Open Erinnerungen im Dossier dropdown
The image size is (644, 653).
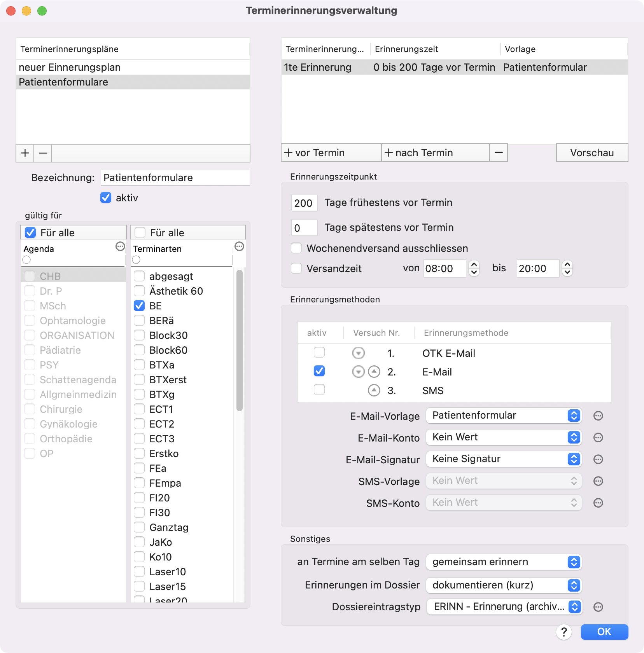click(504, 585)
